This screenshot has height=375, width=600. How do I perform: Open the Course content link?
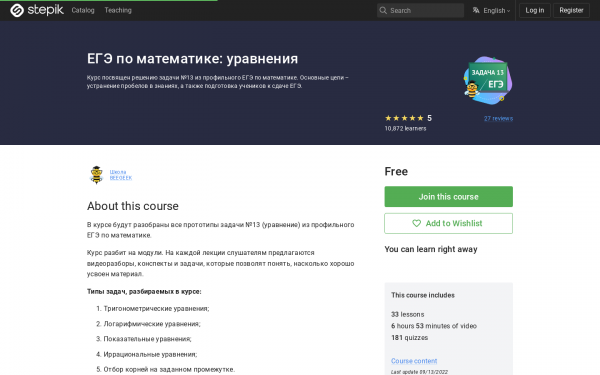pyautogui.click(x=414, y=361)
